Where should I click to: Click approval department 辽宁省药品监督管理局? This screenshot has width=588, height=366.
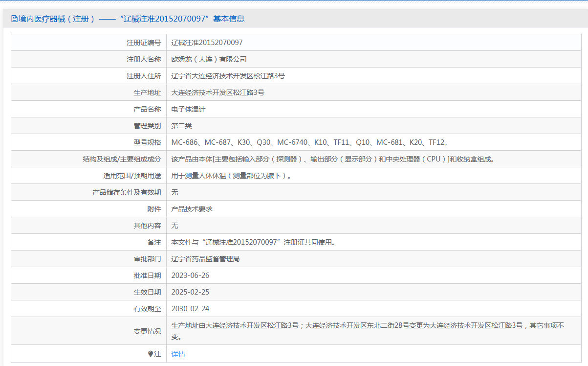[206, 259]
